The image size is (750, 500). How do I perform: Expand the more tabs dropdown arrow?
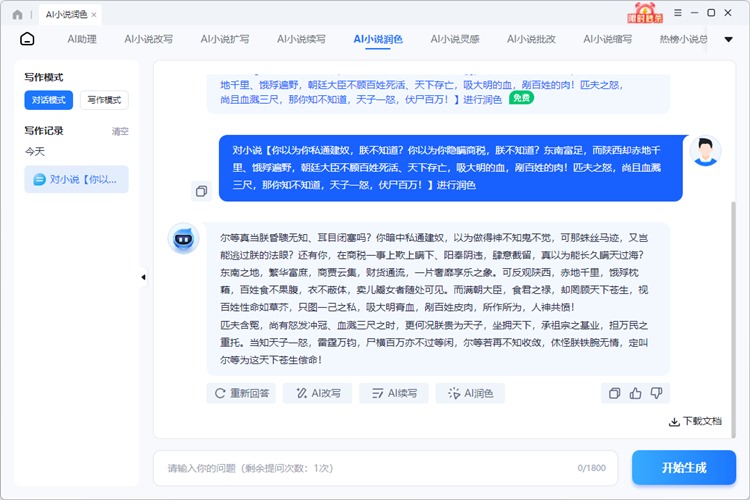(728, 39)
